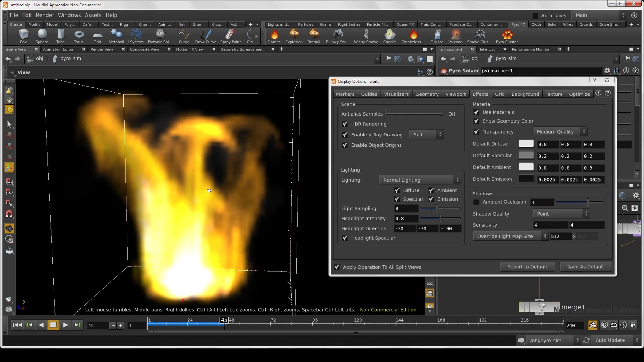
Task: Click the current frame number field
Action: coord(98,325)
